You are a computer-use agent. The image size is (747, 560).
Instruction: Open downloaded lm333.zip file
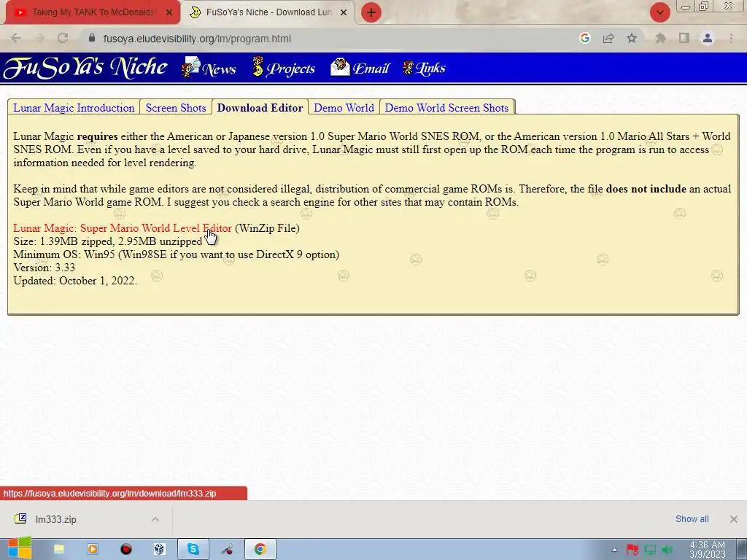coord(55,519)
